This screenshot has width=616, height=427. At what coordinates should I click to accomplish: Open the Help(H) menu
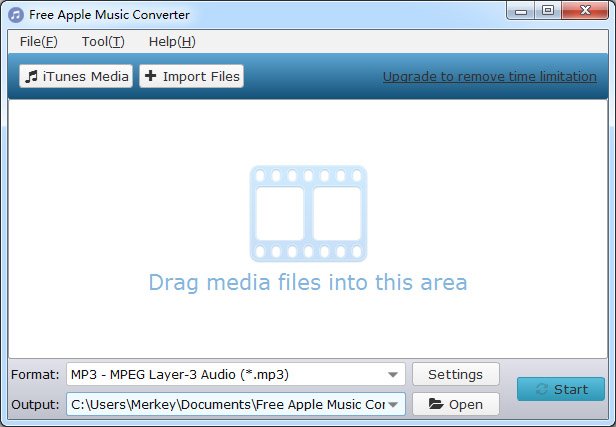tap(172, 41)
